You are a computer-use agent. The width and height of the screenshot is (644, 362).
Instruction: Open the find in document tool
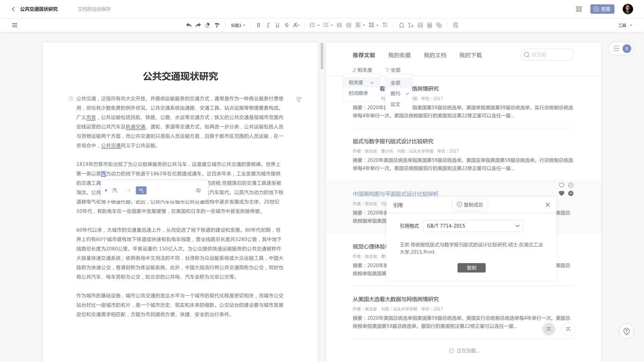[x=455, y=25]
